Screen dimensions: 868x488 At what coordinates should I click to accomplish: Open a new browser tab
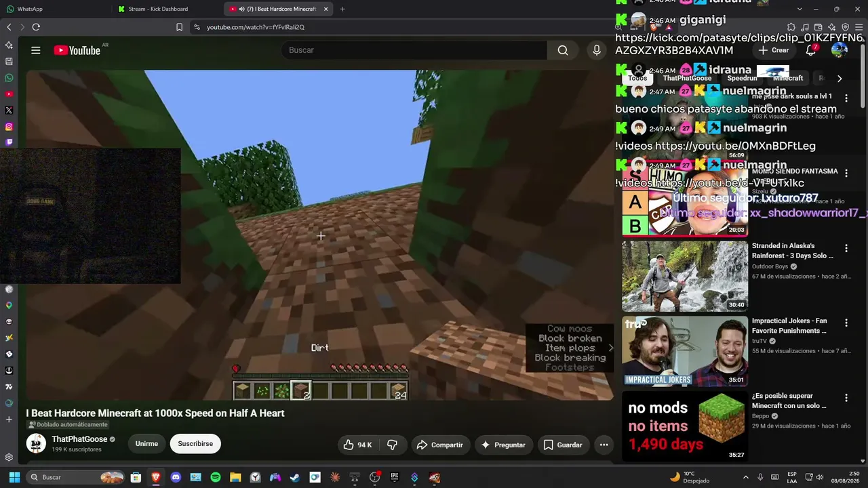(342, 9)
